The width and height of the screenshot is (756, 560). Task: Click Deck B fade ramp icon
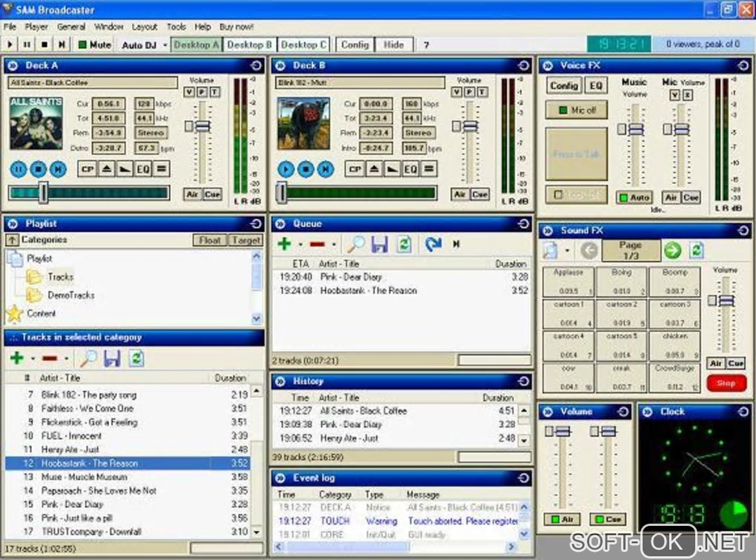tap(393, 169)
